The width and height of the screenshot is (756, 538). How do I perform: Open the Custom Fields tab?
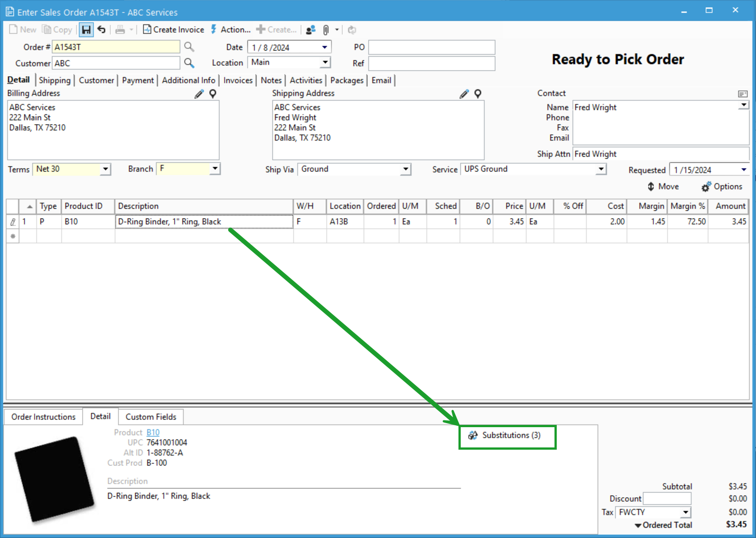[151, 416]
